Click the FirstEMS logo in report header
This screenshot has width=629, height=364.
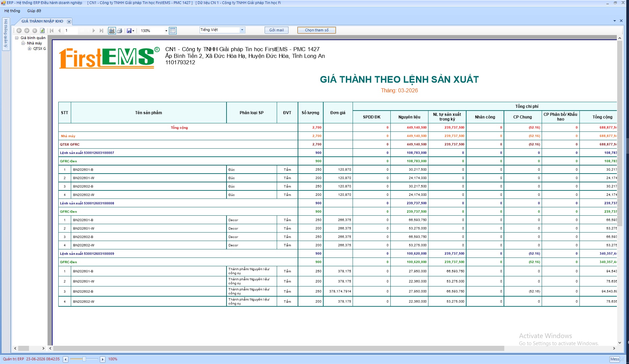[110, 58]
